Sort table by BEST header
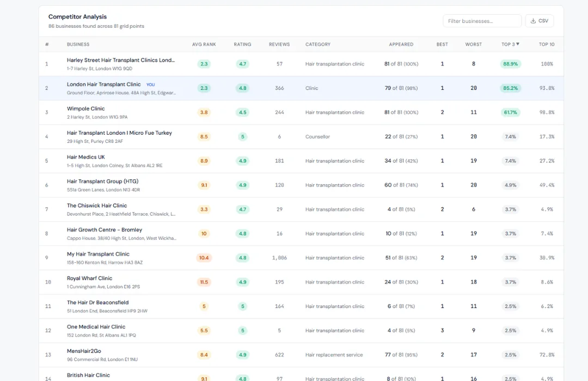Screen dimensions: 588x381 (x=442, y=44)
